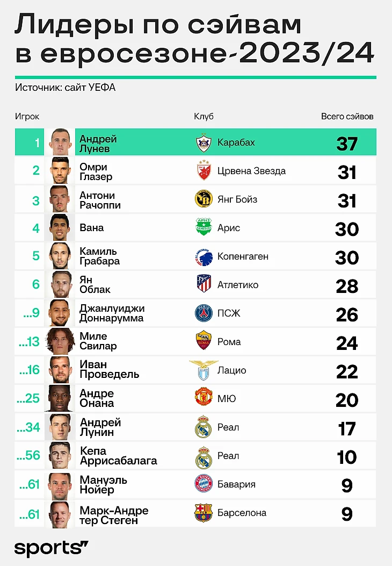Click the Crvena Zvezda club crest
The height and width of the screenshot is (566, 392).
point(203,171)
